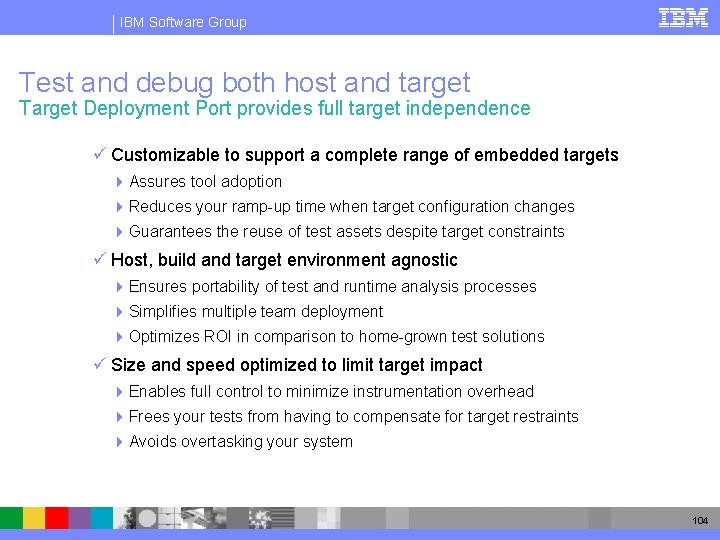Click line 'Enables full control to minimize instrumentation overhead'
The width and height of the screenshot is (720, 540).
[x=331, y=392]
